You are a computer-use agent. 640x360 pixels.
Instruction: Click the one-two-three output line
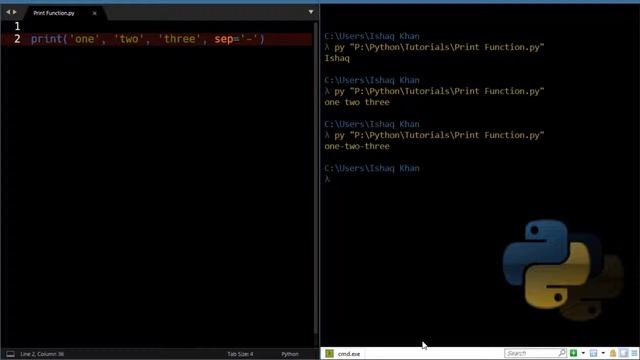pos(357,146)
